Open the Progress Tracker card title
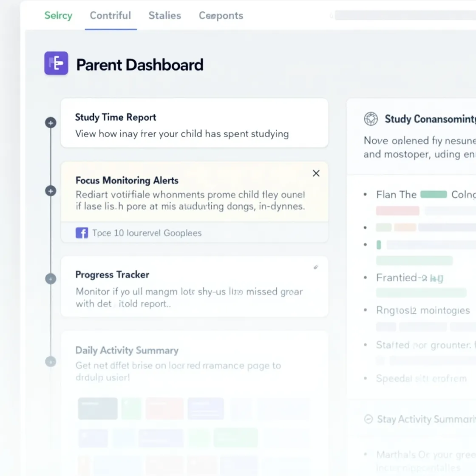This screenshot has height=476, width=476. 112,275
